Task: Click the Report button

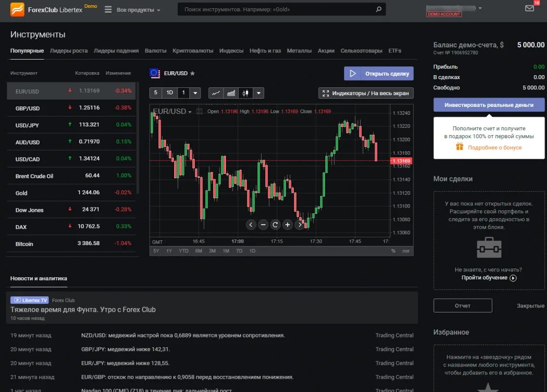Action: point(463,306)
